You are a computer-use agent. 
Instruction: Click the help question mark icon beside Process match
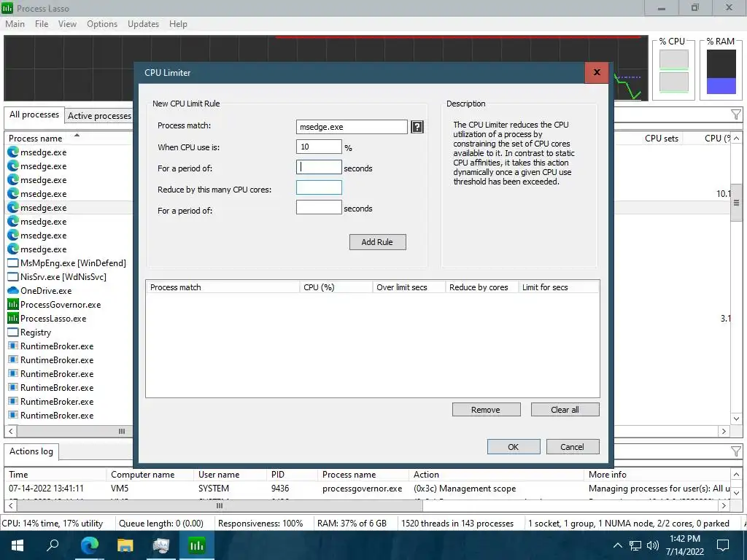417,127
